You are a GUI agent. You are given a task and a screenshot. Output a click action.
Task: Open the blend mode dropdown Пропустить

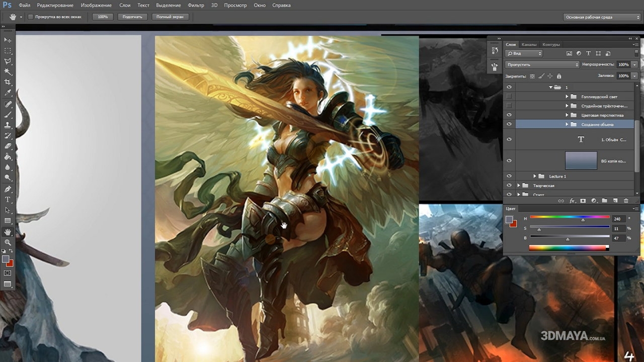tap(542, 64)
